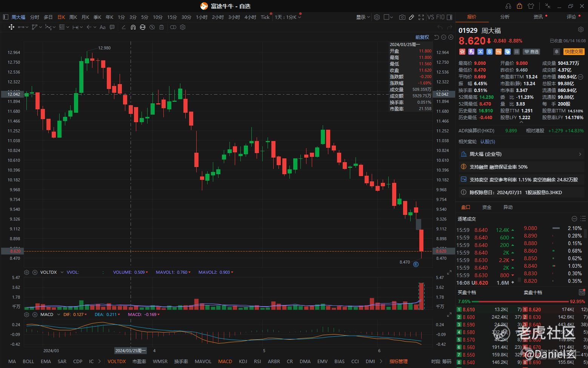Collapse quote details with the caret
The height and width of the screenshot is (368, 588).
click(522, 122)
